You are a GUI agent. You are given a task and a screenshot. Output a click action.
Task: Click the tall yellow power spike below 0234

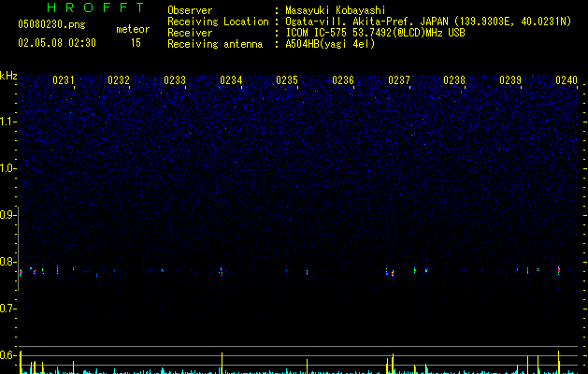pyautogui.click(x=222, y=363)
